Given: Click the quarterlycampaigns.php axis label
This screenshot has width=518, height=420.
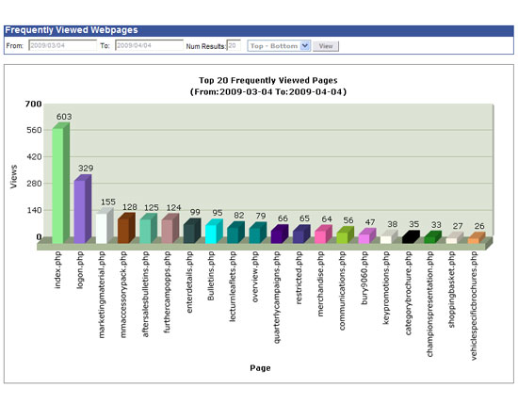Looking at the screenshot, I should point(277,298).
